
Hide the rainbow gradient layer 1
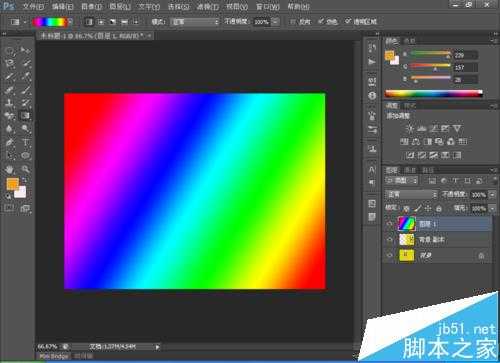pos(390,224)
